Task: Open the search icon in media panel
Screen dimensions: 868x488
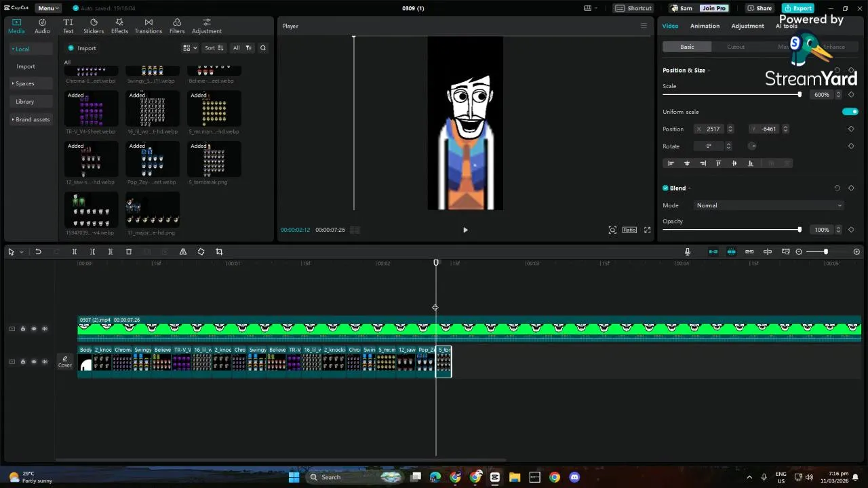Action: tap(263, 48)
